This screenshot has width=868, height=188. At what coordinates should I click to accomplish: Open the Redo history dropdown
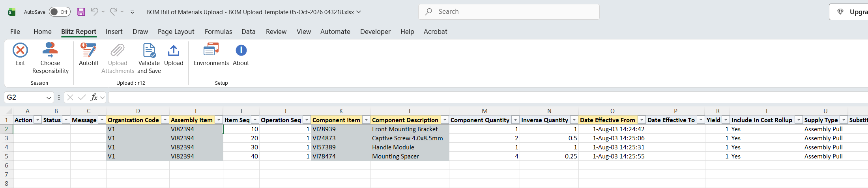tap(122, 12)
